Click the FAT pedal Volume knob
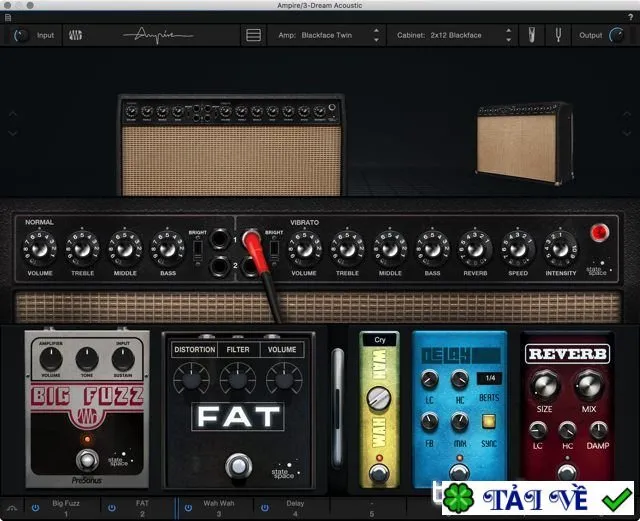Screen dimensions: 640x521 point(284,380)
